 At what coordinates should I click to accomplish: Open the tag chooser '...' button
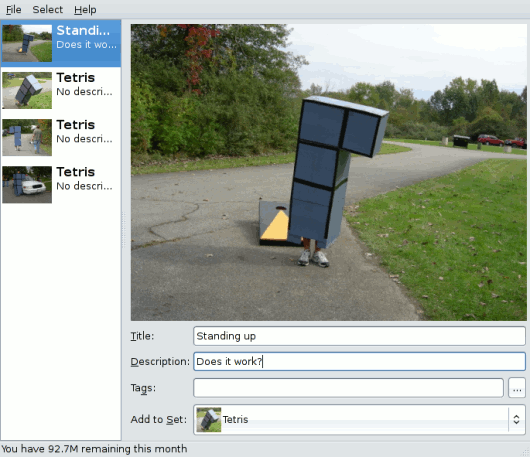(517, 388)
